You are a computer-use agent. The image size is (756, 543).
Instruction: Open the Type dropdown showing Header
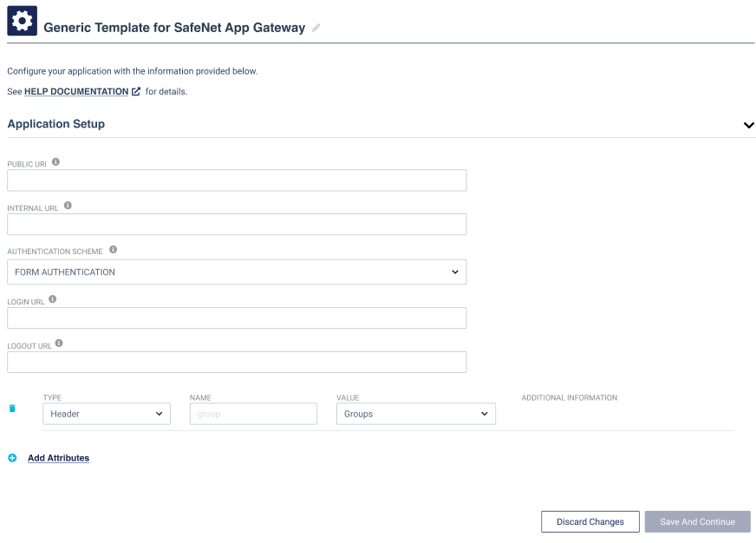107,414
